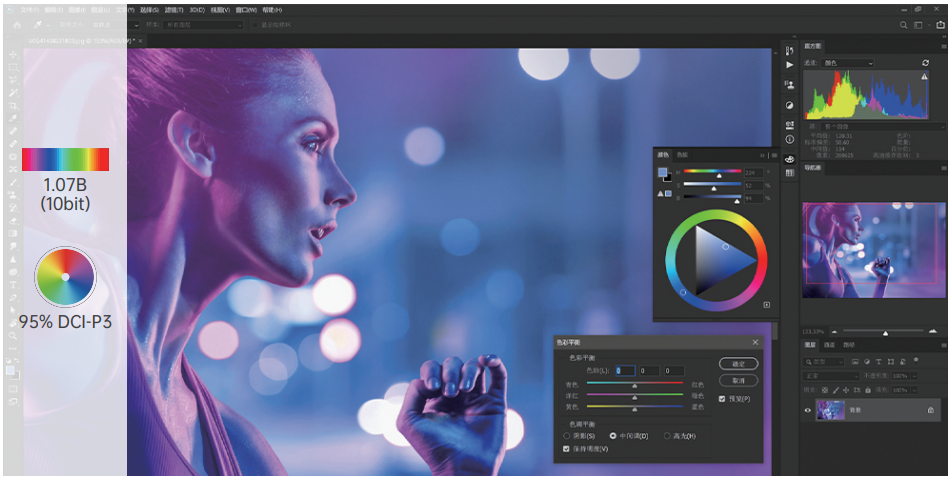This screenshot has width=952, height=480.
Task: Click the lock icon on background layer
Action: pyautogui.click(x=930, y=410)
